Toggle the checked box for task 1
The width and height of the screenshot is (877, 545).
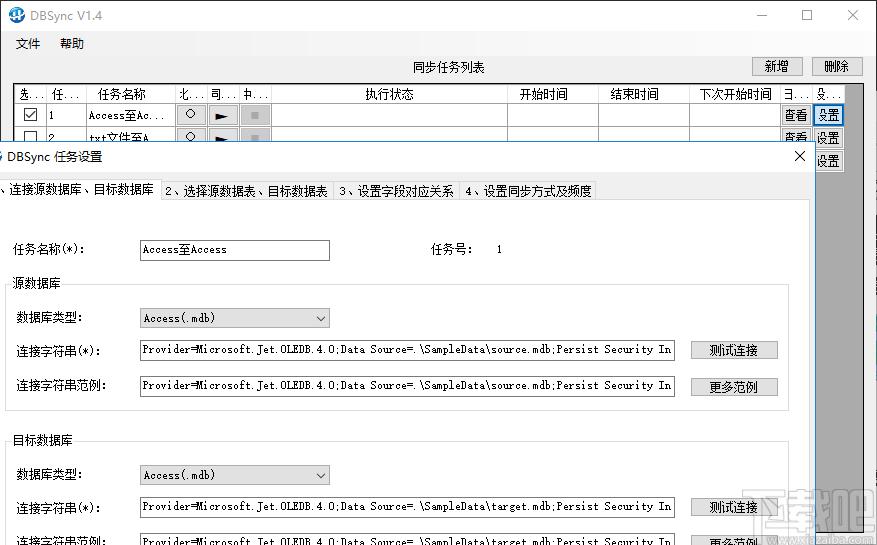[x=30, y=115]
